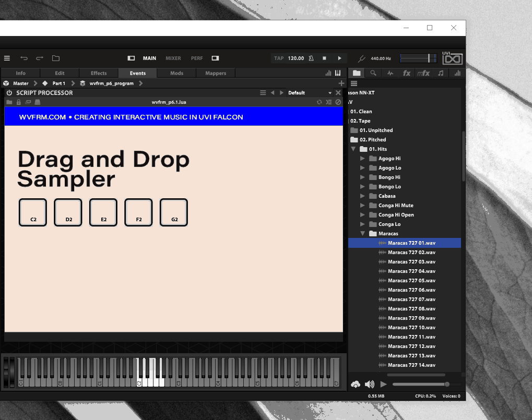This screenshot has width=532, height=420.
Task: Toggle the preview speaker auto-play icon
Action: point(370,385)
